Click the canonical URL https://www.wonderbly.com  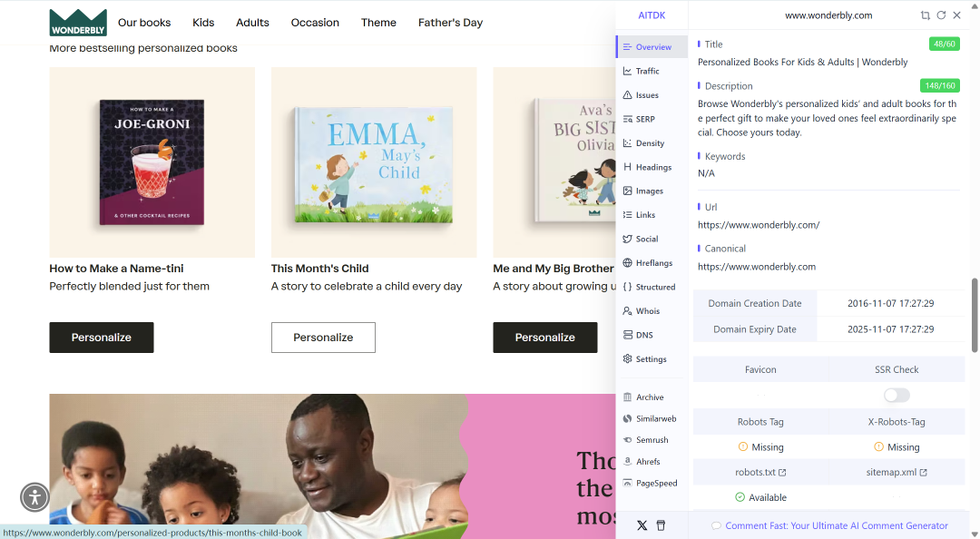tap(756, 267)
